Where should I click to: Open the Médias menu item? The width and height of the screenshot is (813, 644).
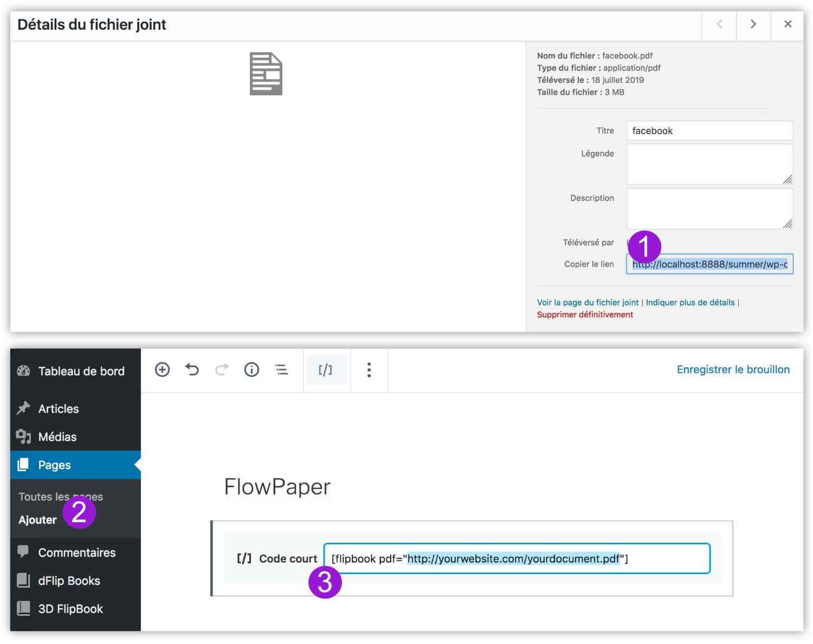tap(57, 437)
